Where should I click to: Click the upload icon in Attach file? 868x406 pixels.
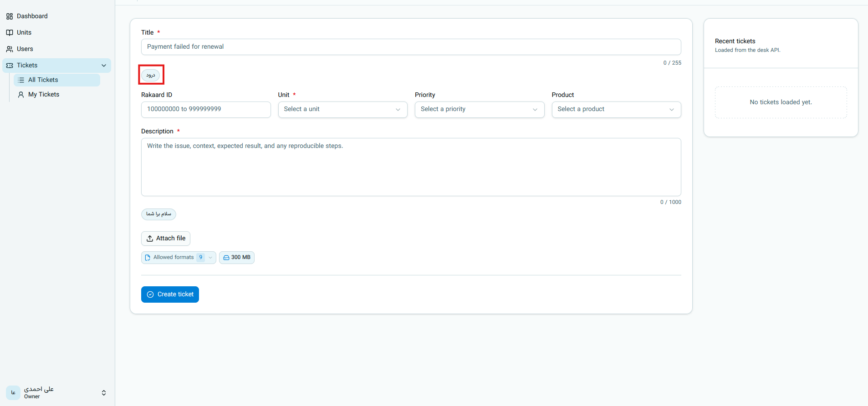tap(150, 239)
